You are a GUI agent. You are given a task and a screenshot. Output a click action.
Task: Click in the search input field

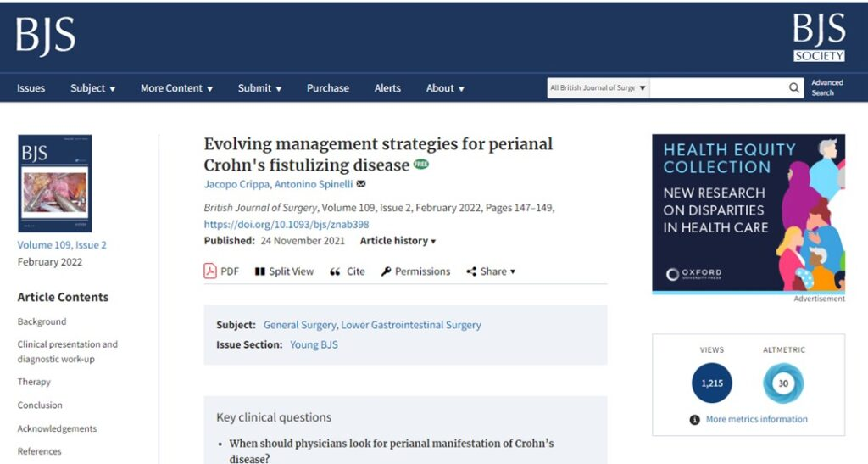[717, 88]
